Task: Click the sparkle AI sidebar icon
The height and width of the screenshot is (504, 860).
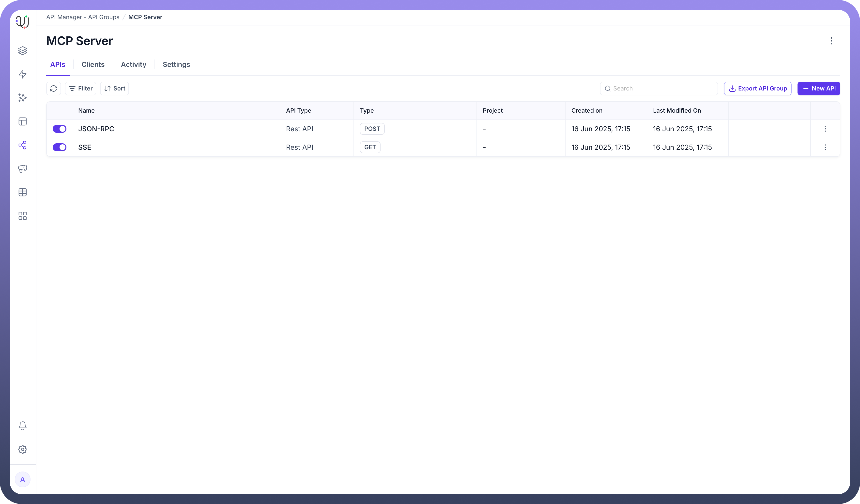Action: point(23,98)
